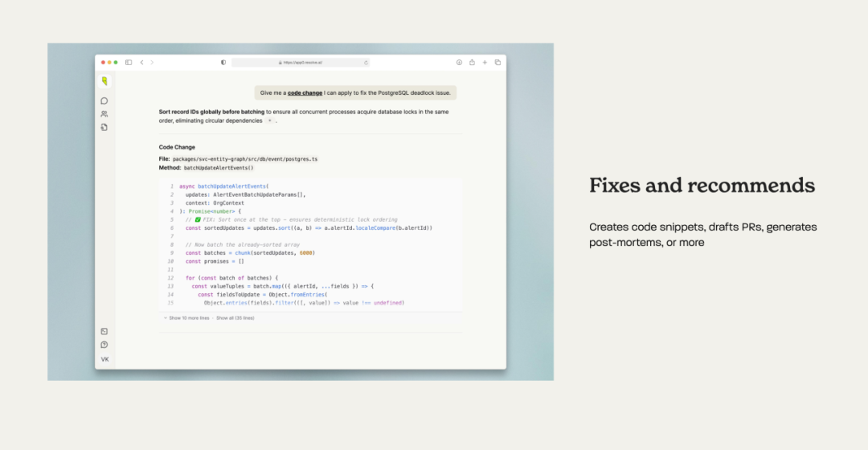Expand Show 10 more lines of code
The height and width of the screenshot is (450, 868).
(x=188, y=318)
